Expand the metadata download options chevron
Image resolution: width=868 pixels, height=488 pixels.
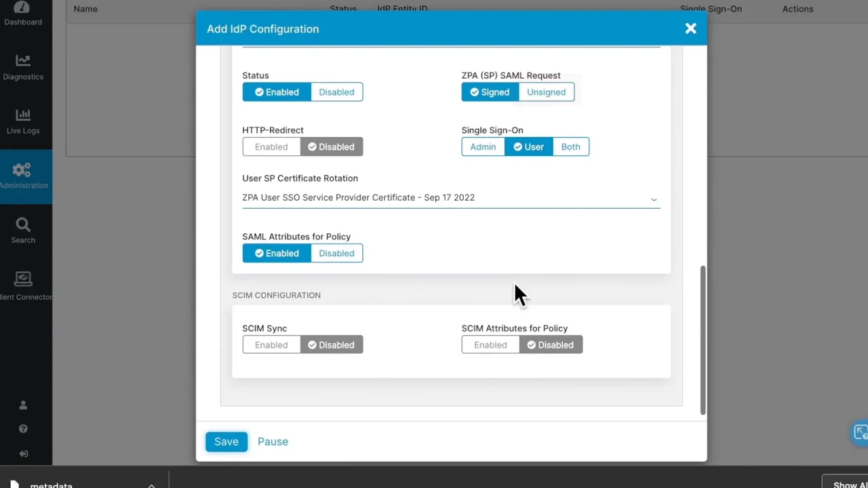pyautogui.click(x=151, y=485)
